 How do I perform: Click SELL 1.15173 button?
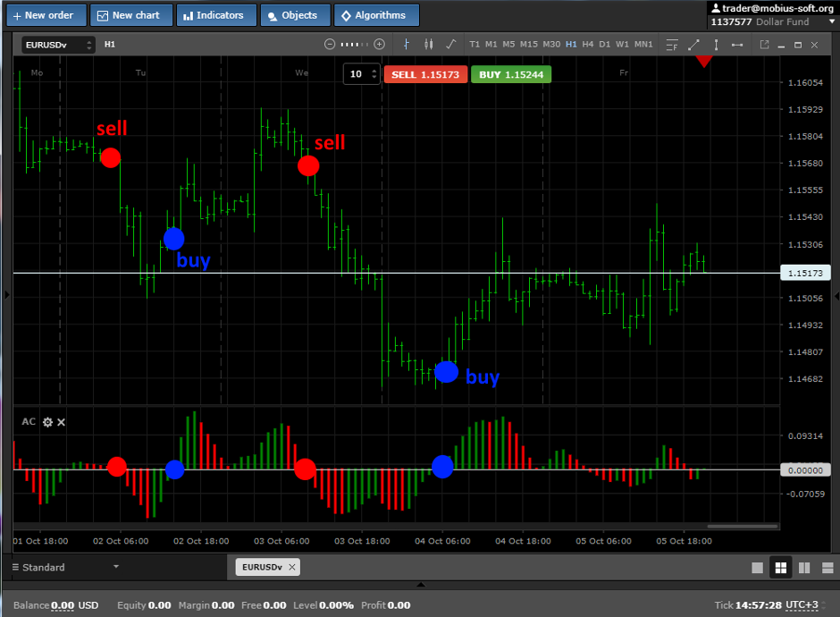425,74
